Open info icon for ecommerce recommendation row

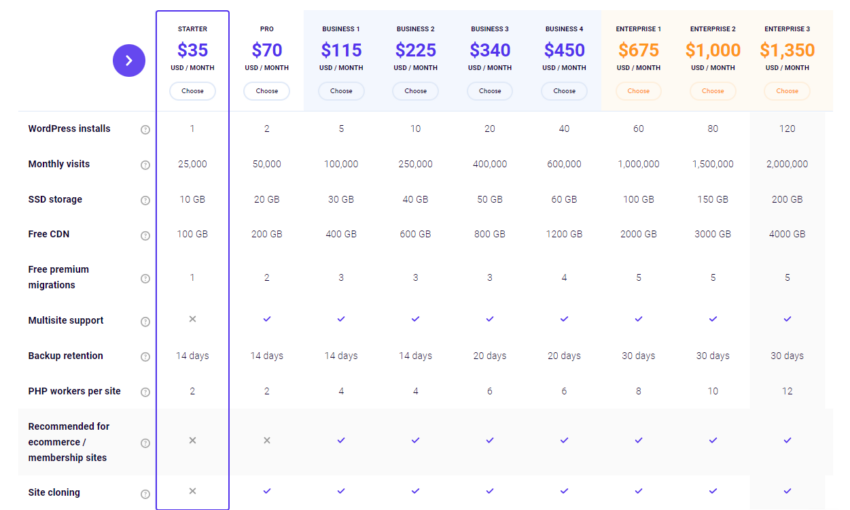coord(145,443)
